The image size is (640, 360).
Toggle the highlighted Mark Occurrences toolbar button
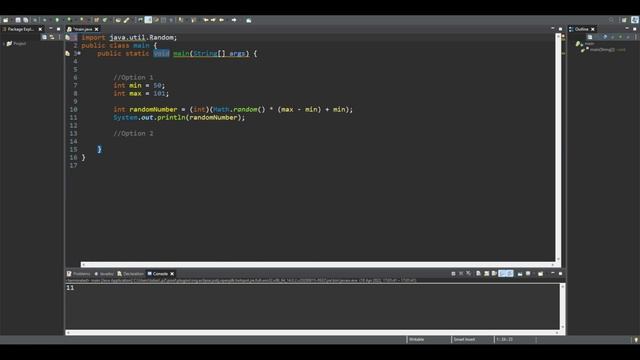point(148,20)
